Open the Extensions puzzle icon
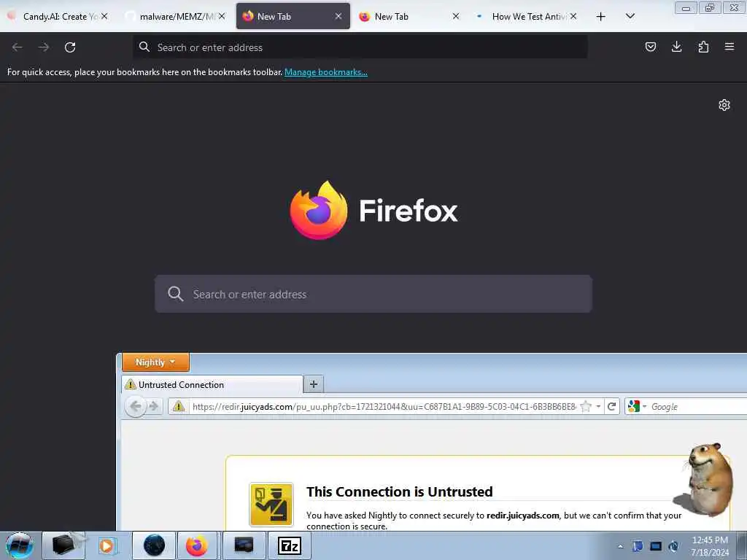The image size is (747, 560). click(x=703, y=47)
